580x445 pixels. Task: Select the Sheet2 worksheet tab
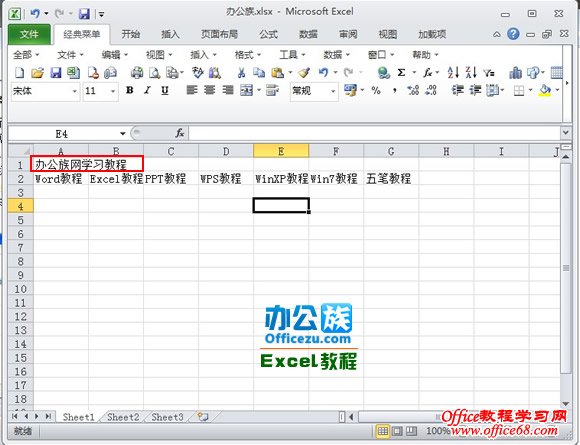click(123, 417)
